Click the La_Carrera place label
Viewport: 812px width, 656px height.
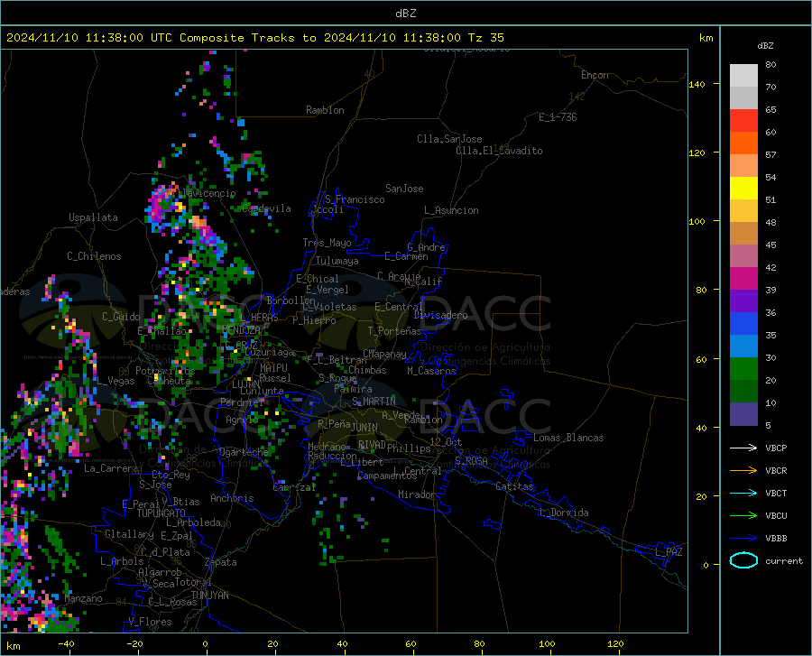[x=111, y=468]
